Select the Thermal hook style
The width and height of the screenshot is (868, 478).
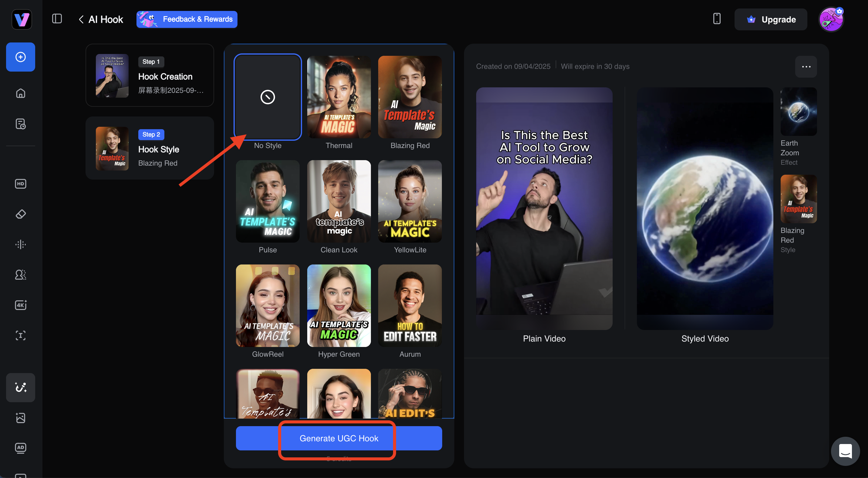339,97
